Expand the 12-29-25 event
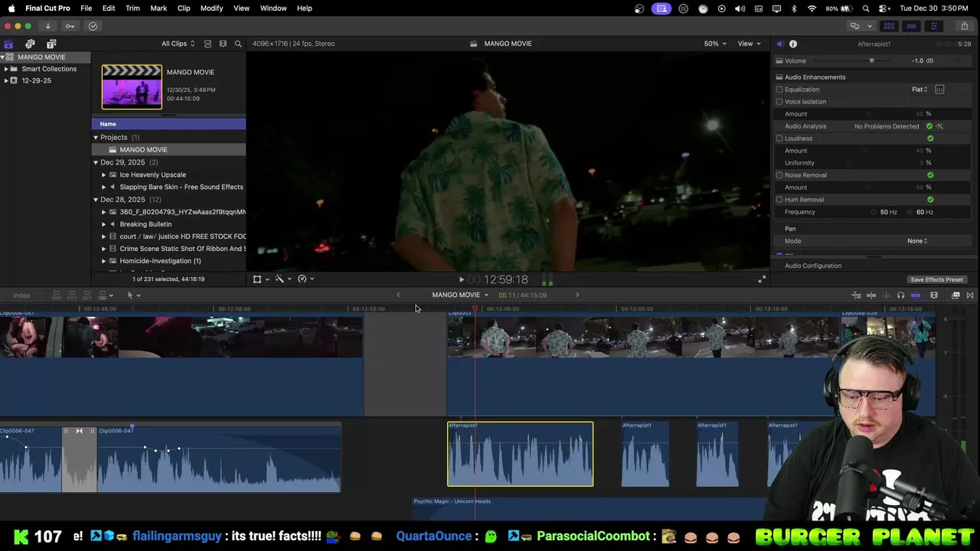The image size is (980, 551). click(6, 80)
